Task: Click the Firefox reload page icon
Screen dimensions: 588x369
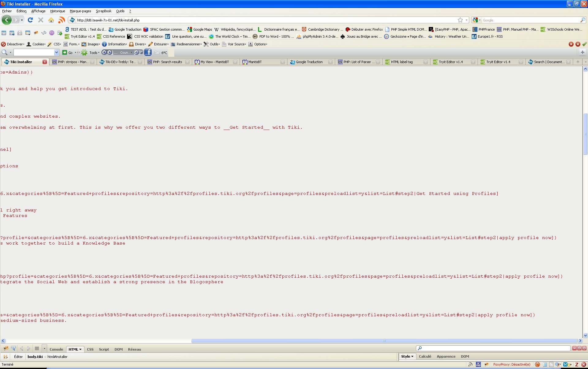Action: tap(30, 20)
